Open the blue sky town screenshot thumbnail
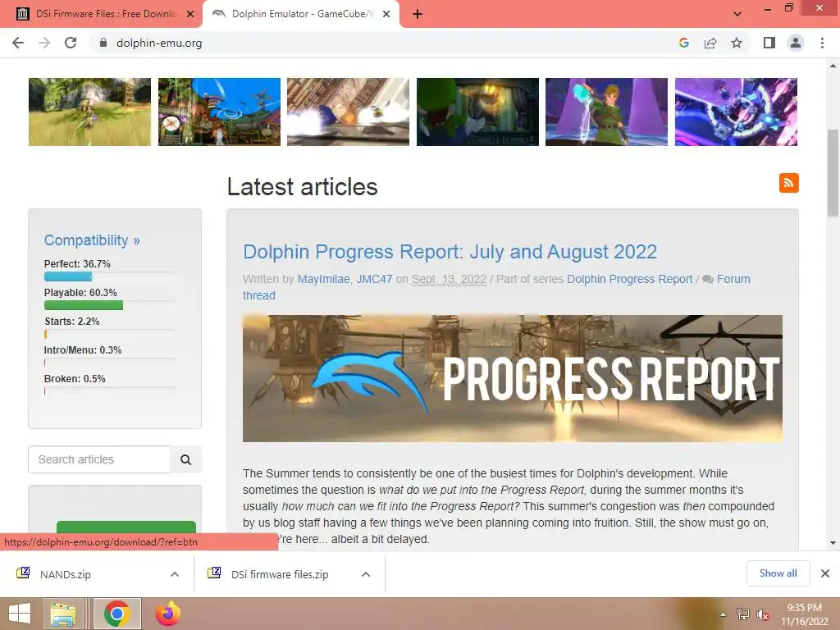The height and width of the screenshot is (630, 840). pyautogui.click(x=219, y=112)
